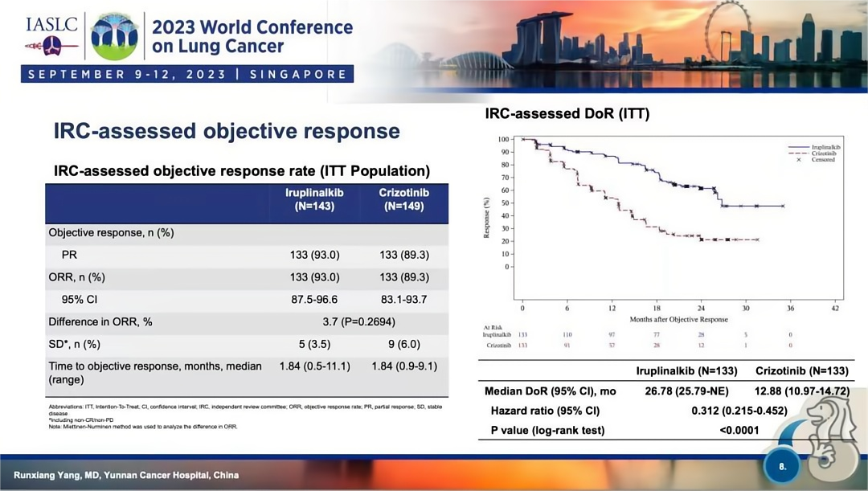Image resolution: width=868 pixels, height=491 pixels.
Task: Select the "Objective response, n (%)" row label
Action: [x=111, y=232]
